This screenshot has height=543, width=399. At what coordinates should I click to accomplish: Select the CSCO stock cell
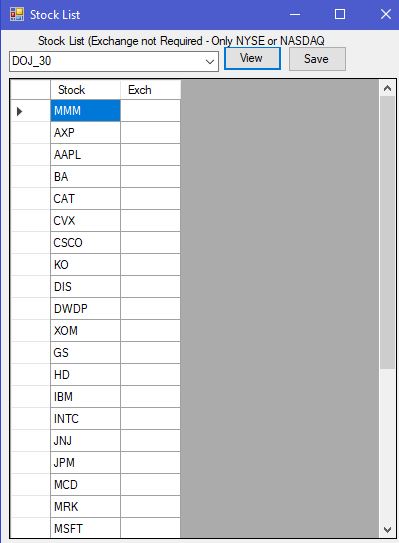(85, 243)
